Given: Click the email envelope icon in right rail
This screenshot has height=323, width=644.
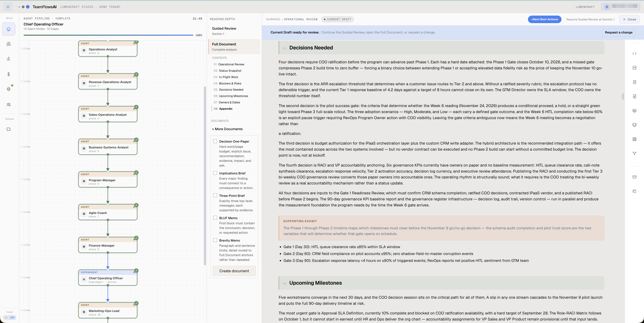Looking at the screenshot, I should [634, 177].
